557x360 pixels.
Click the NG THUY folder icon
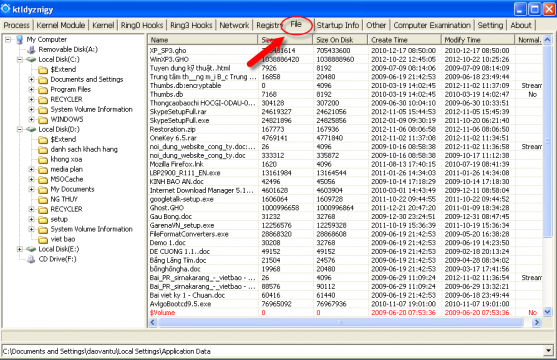(x=43, y=199)
